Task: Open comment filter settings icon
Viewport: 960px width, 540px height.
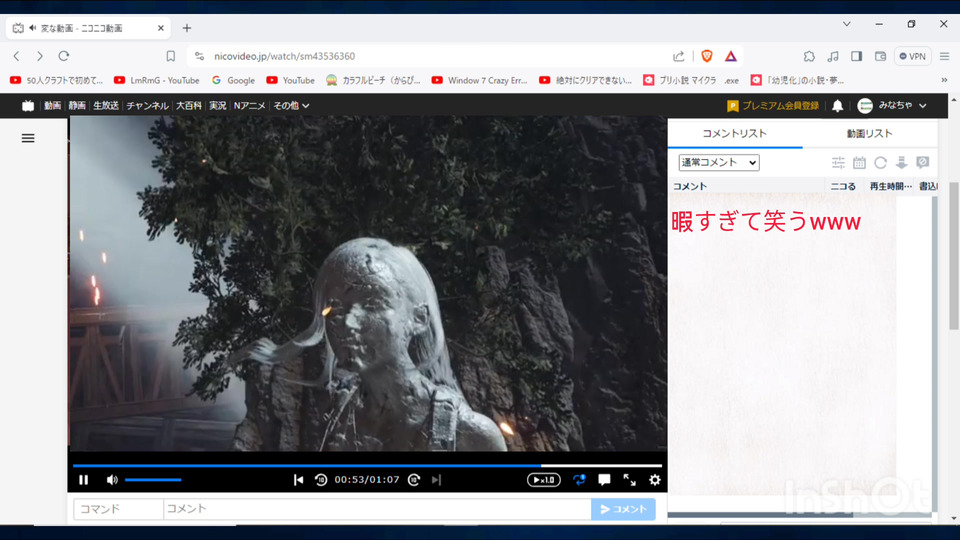Action: (x=838, y=162)
